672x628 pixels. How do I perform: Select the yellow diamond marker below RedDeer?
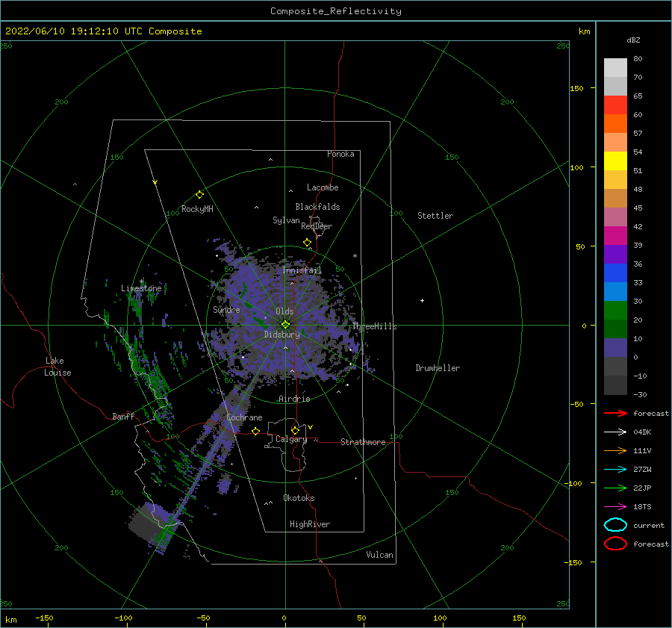coord(308,243)
